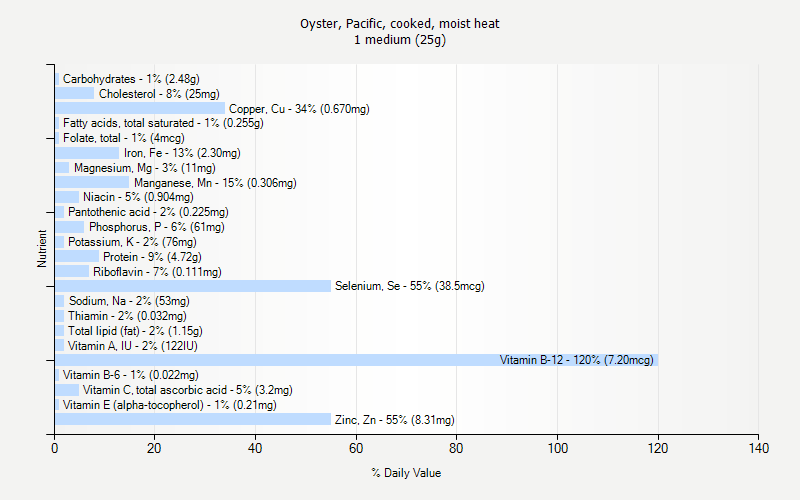
Task: Select the Magnesium, Mg - 3% label
Action: (144, 168)
